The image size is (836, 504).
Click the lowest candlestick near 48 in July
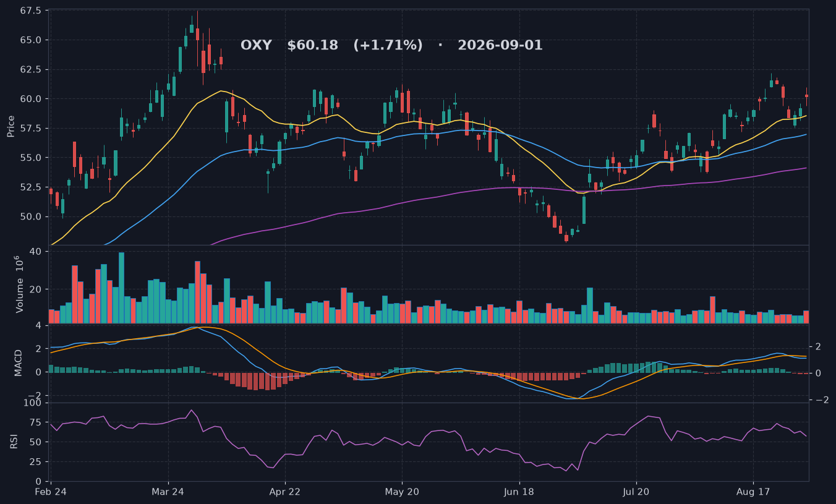click(x=566, y=238)
